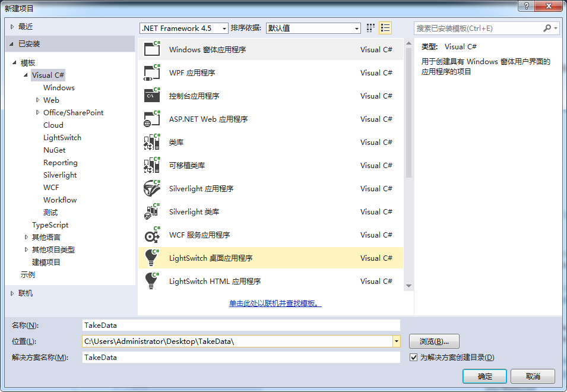567x392 pixels.
Task: Click the 浏览(B)... button
Action: tap(434, 341)
